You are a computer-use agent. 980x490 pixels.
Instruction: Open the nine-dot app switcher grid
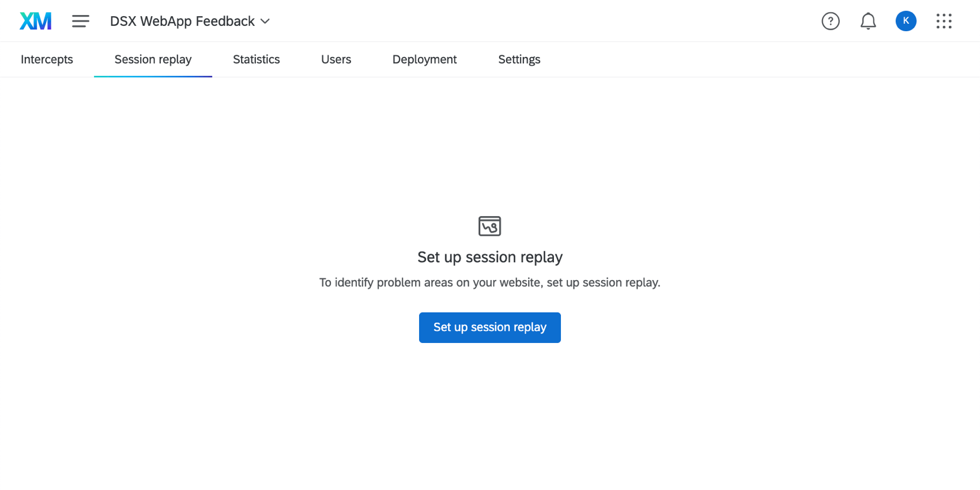tap(944, 21)
